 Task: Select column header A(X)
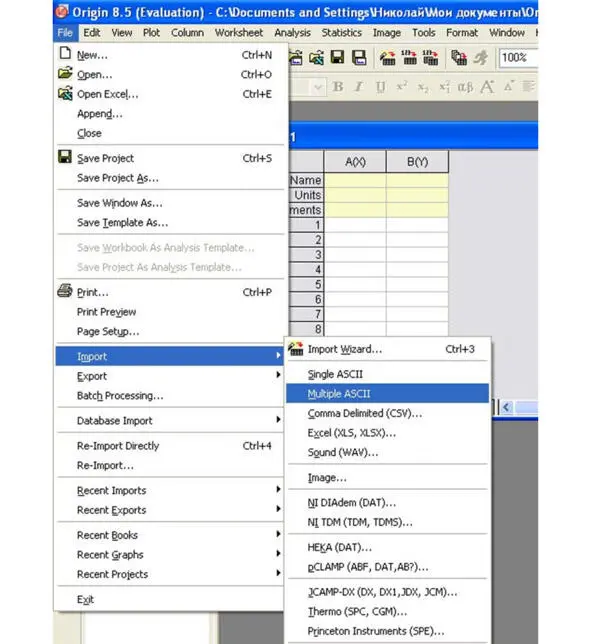355,161
